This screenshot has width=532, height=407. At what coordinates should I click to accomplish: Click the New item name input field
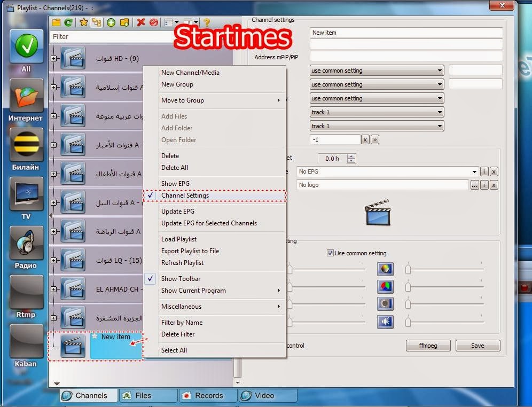(406, 33)
